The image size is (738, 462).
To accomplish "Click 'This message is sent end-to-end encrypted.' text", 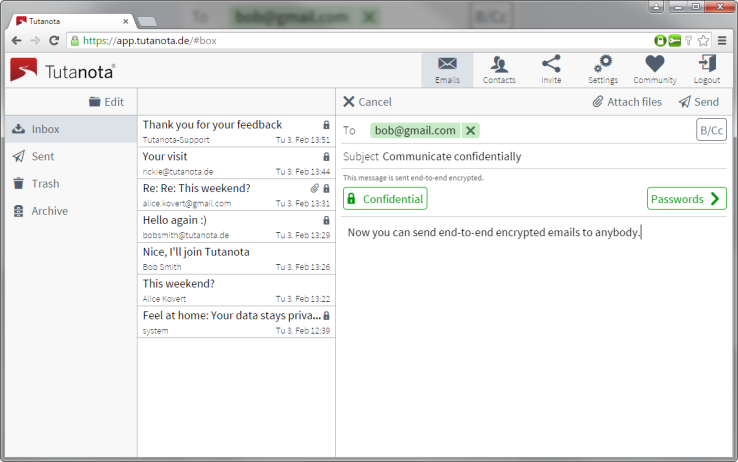I will (413, 178).
